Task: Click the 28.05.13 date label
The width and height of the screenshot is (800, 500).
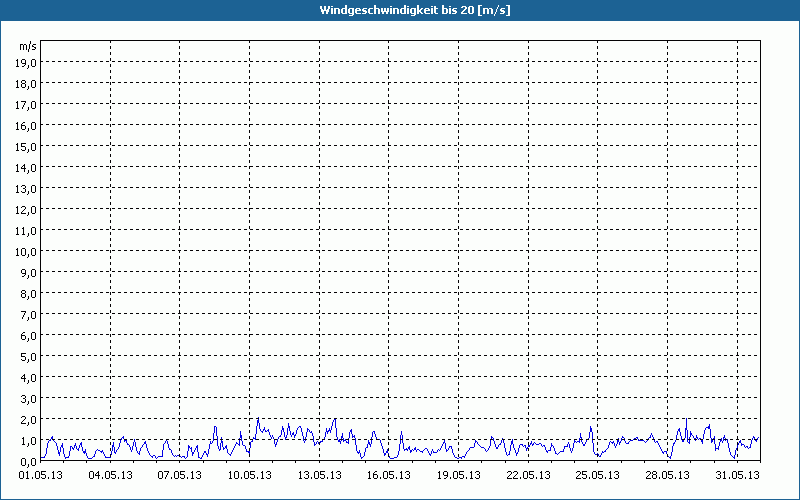Action: (x=667, y=475)
